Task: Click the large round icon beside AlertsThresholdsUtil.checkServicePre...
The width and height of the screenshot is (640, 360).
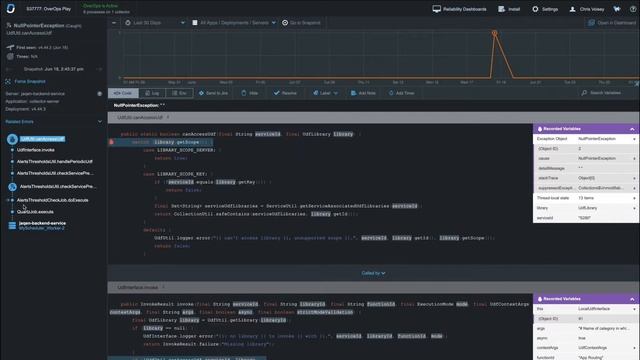Action: coord(12,187)
